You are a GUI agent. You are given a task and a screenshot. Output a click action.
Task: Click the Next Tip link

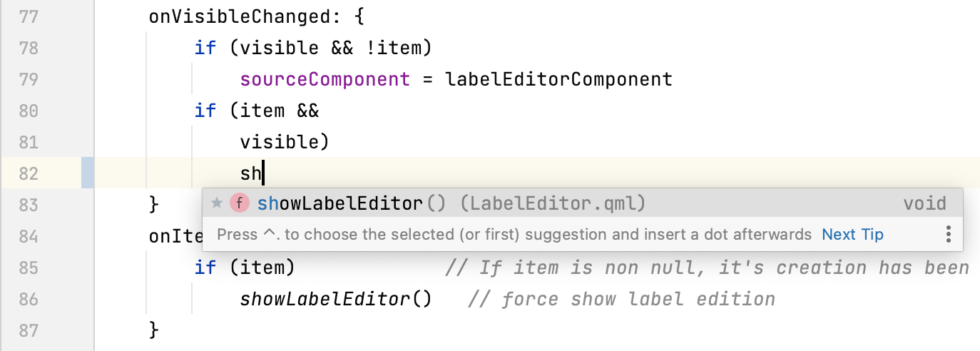click(x=852, y=234)
